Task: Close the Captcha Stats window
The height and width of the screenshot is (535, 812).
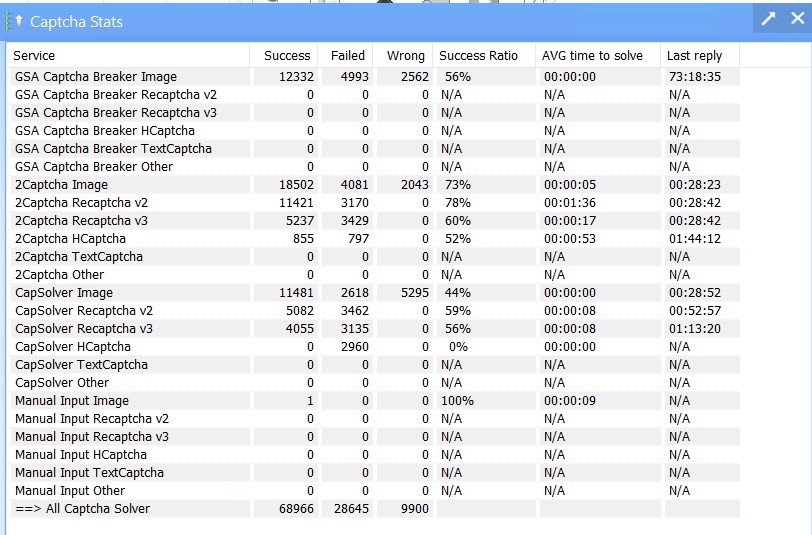Action: pos(798,19)
